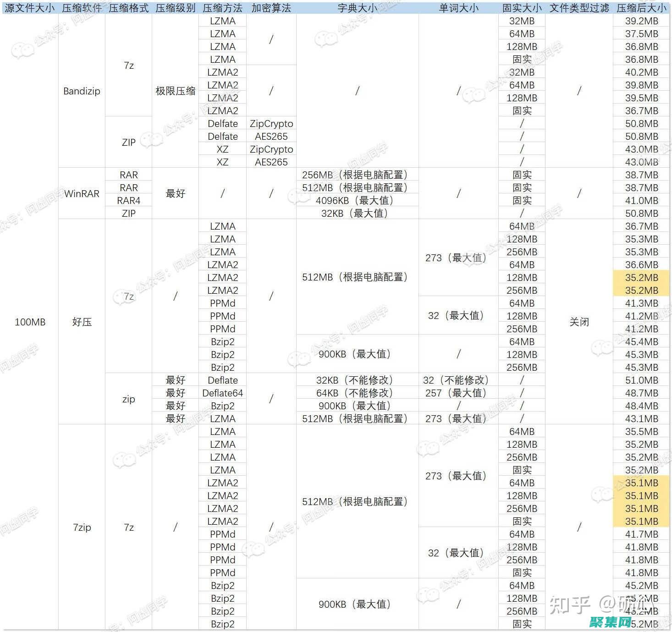
Task: Select the 100MB source size cell
Action: [x=30, y=322]
